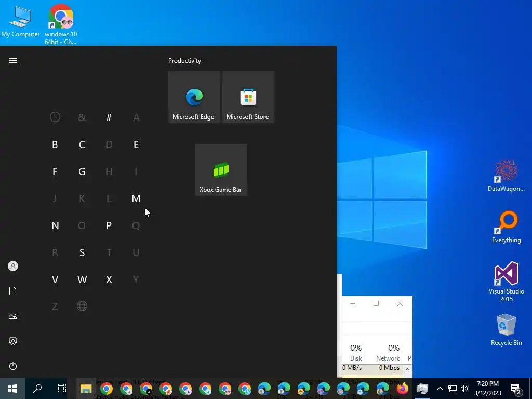Maximize the Task Manager window
This screenshot has height=399, width=532.
click(x=376, y=303)
